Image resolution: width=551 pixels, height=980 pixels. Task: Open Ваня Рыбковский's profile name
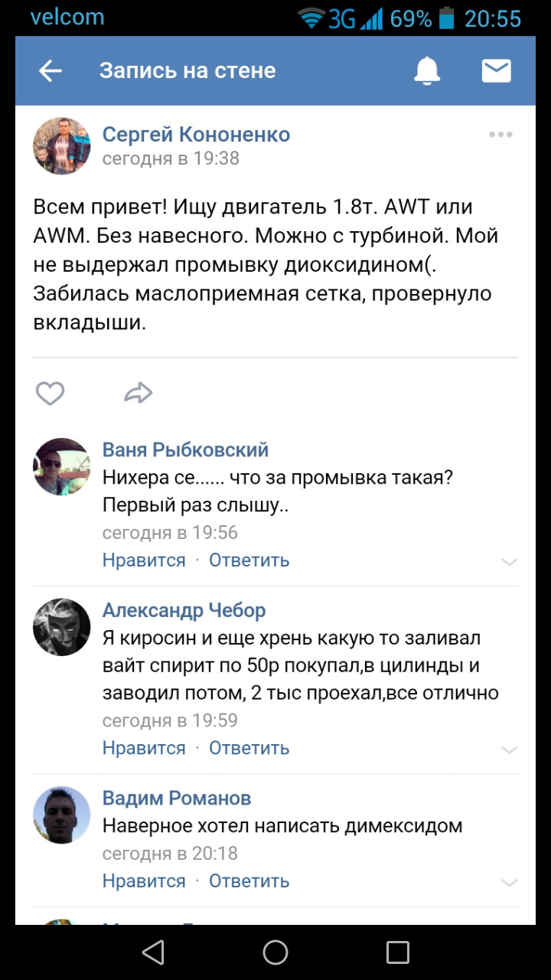tap(185, 449)
